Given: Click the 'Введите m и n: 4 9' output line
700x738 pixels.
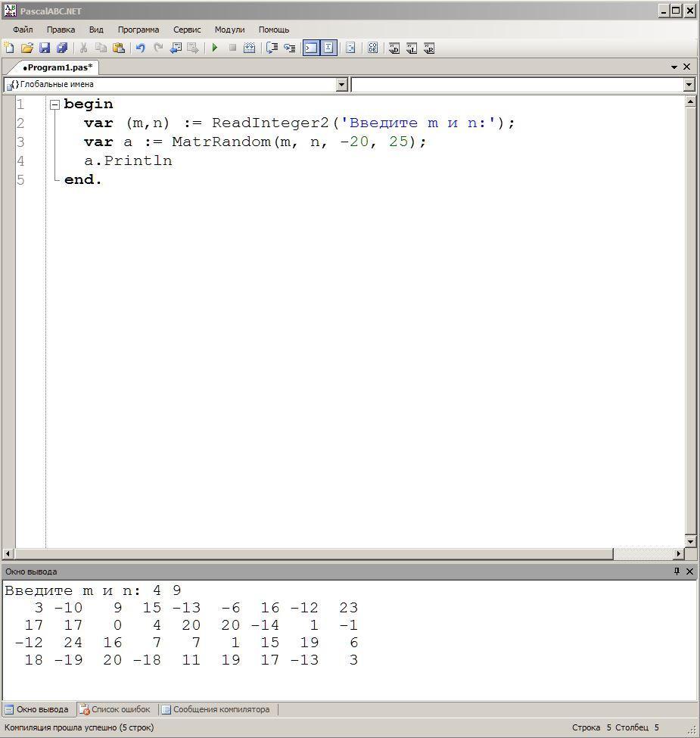Looking at the screenshot, I should coord(92,590).
